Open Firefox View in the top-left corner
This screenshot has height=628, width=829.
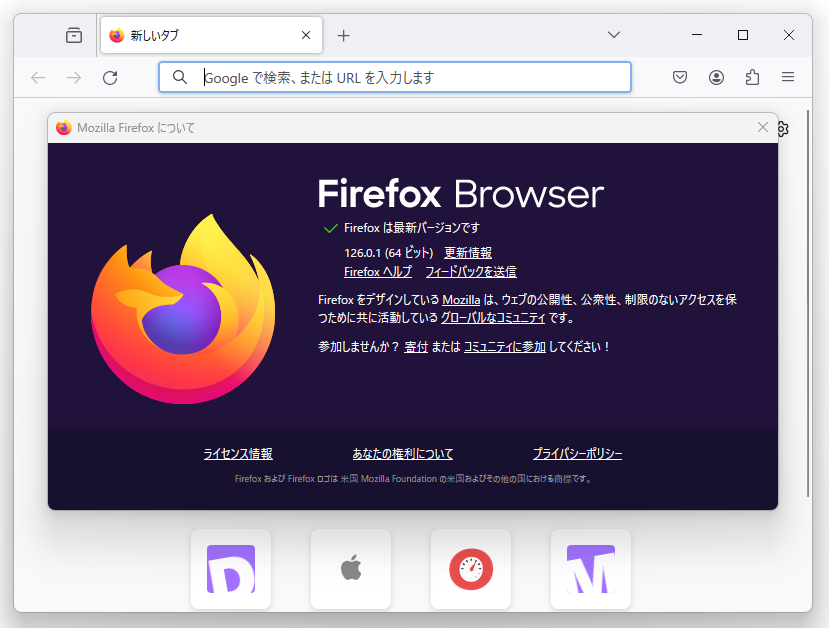(73, 33)
